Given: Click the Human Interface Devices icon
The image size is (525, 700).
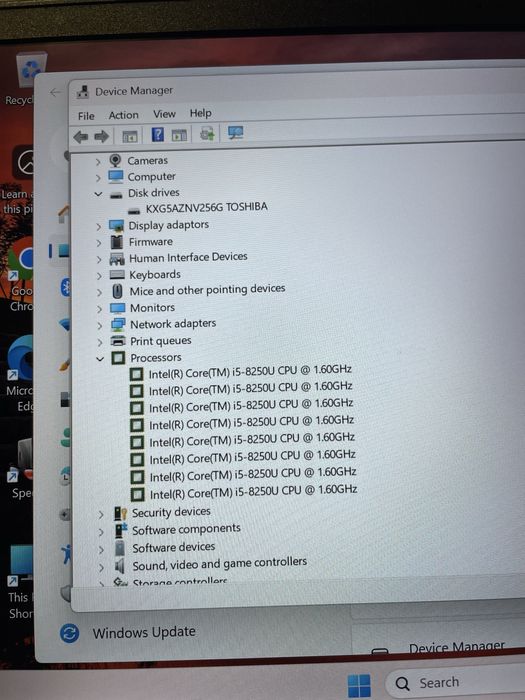Looking at the screenshot, I should pos(117,258).
